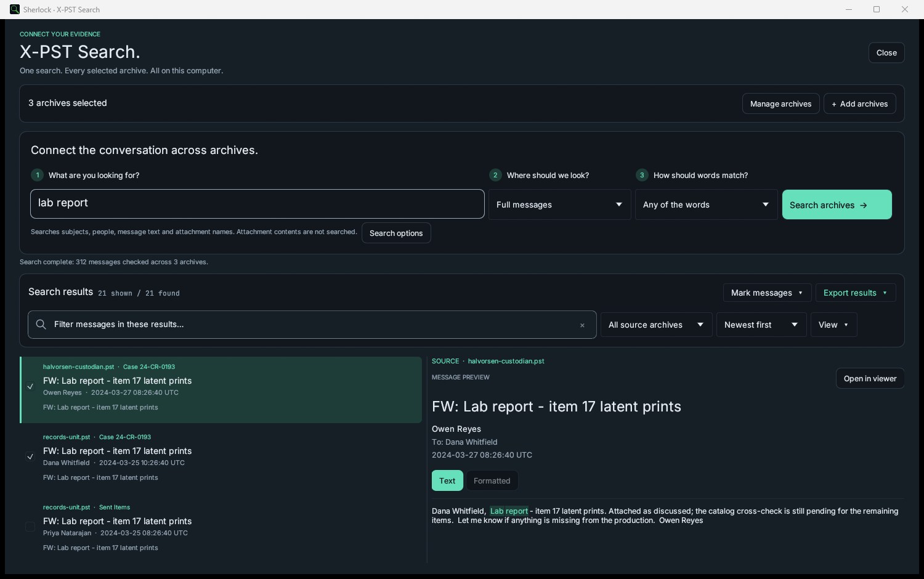Screen dimensions: 924x579
Task: Check the Priya Natarajan Sent Items message
Action: [x=30, y=527]
